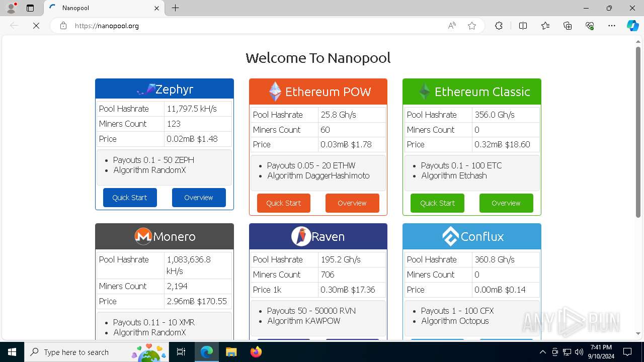Viewport: 644px width, 362px height.
Task: Open File Explorer from taskbar
Action: tap(231, 352)
